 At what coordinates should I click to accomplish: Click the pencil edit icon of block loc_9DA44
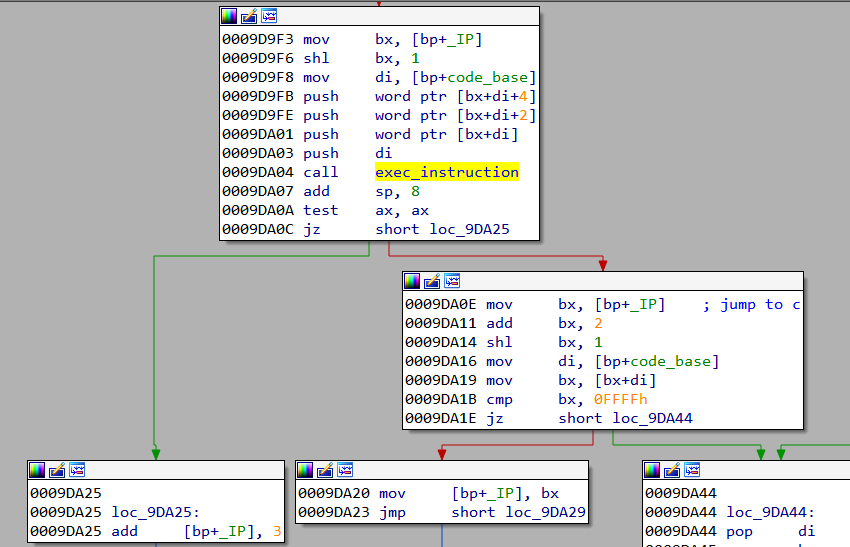click(672, 470)
